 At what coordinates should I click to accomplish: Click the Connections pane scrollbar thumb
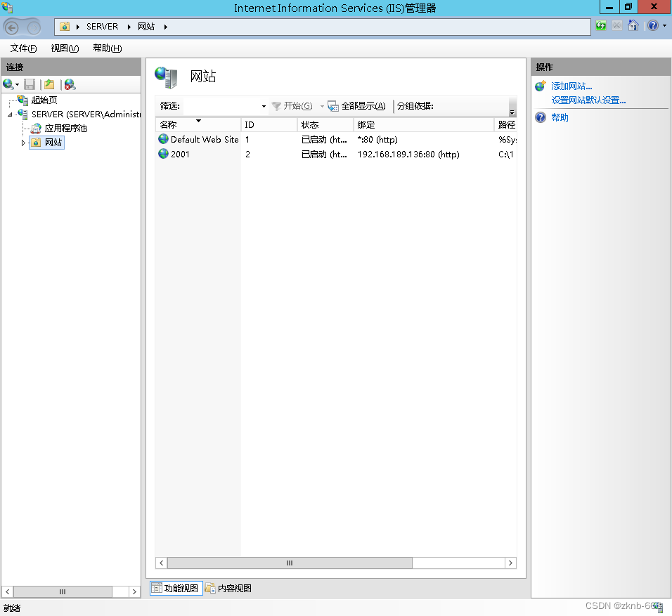(63, 591)
